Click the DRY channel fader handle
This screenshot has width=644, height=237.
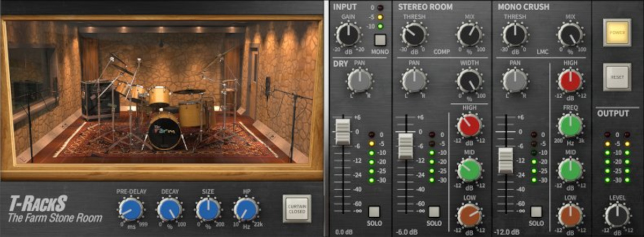342,131
